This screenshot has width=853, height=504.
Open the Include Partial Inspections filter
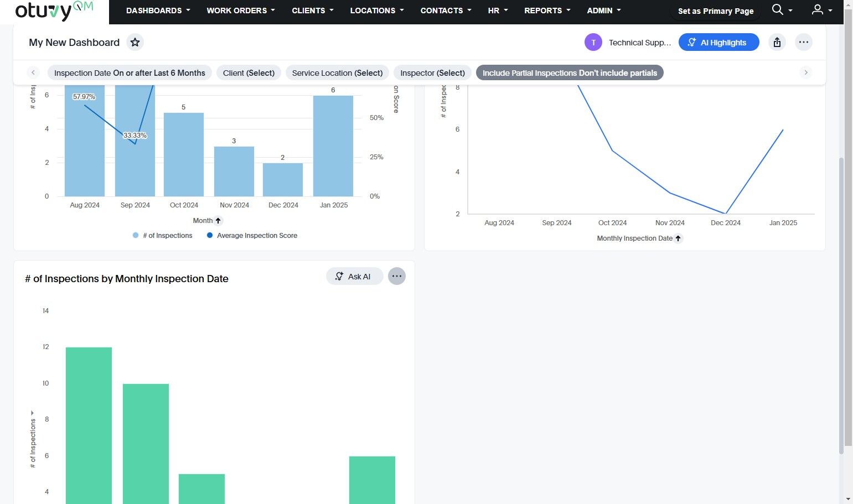tap(570, 73)
